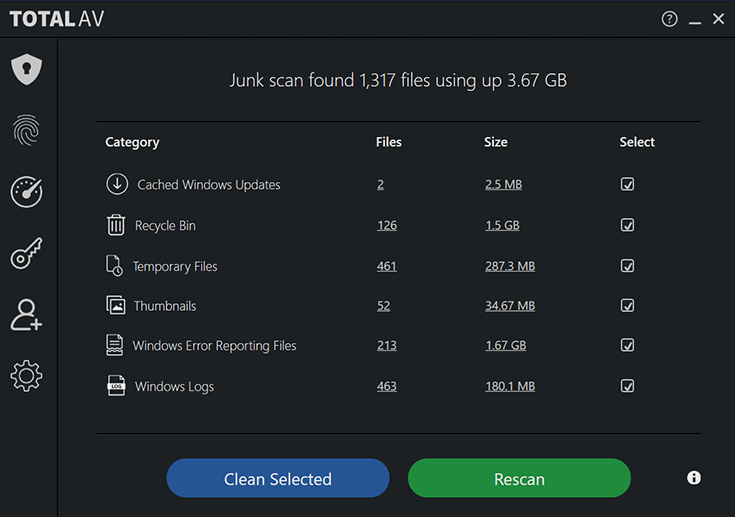Open the speedometer system tune-up section
This screenshot has width=735, height=517.
coord(27,191)
